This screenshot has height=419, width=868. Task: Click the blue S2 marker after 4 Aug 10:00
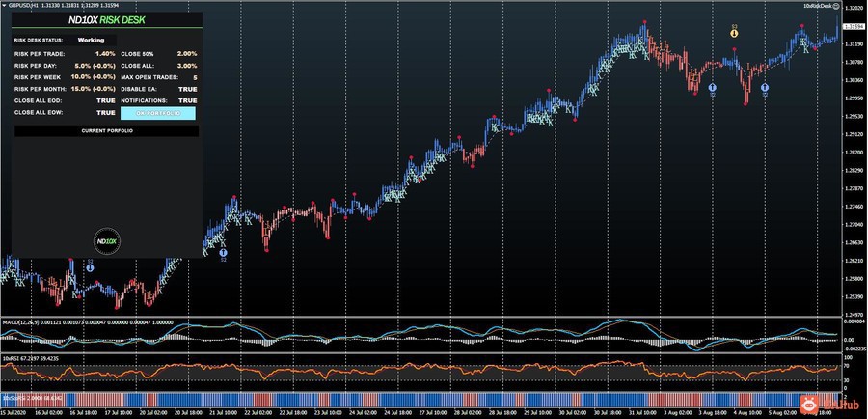(x=765, y=88)
